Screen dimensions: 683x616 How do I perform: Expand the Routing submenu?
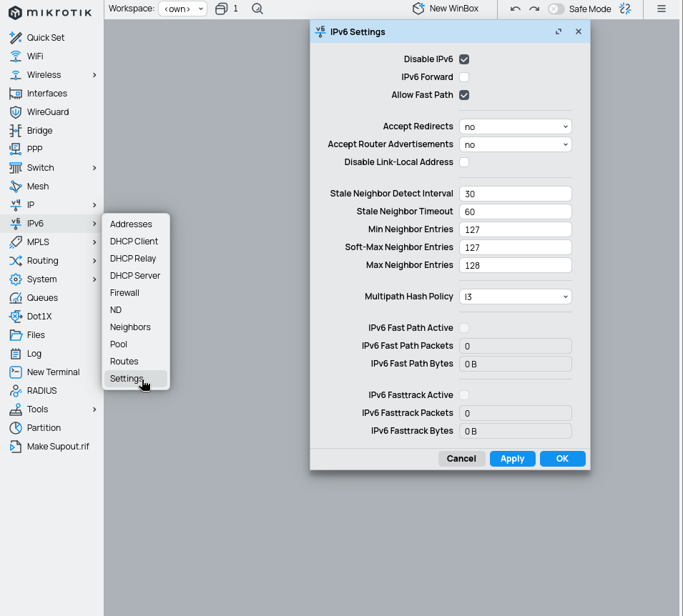pos(94,261)
